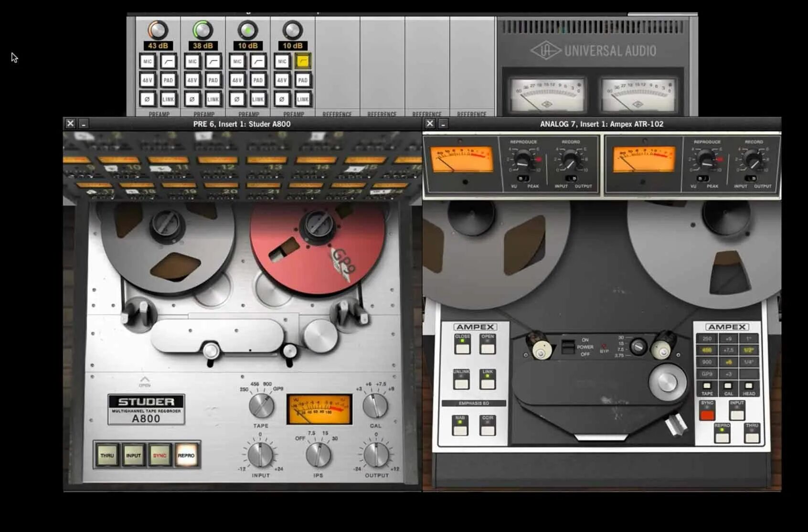The width and height of the screenshot is (808, 532).
Task: Toggle MIC input on the 43 dB preamp
Action: (x=147, y=61)
